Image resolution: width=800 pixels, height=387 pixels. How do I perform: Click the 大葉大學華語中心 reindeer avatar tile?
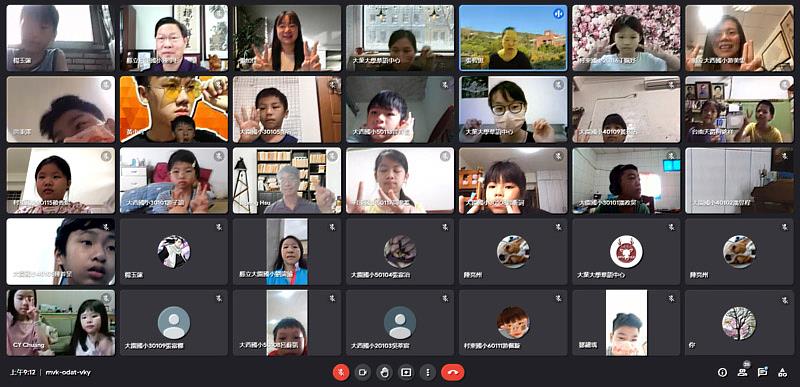[x=626, y=252]
